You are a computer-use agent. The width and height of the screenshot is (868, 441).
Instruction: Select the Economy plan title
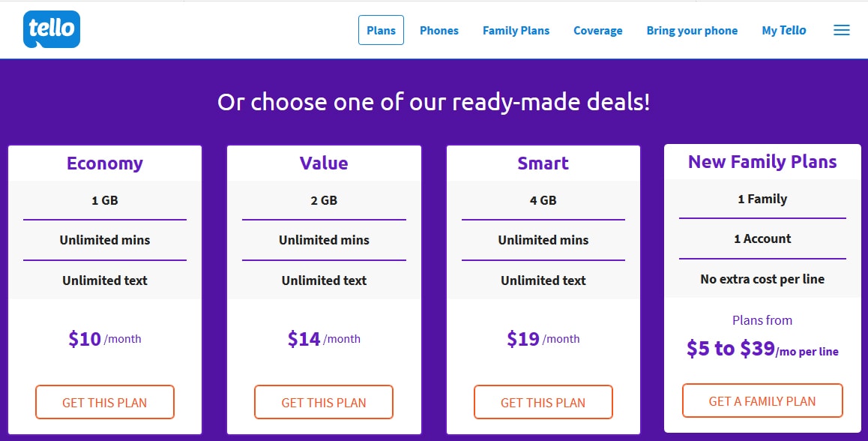105,163
